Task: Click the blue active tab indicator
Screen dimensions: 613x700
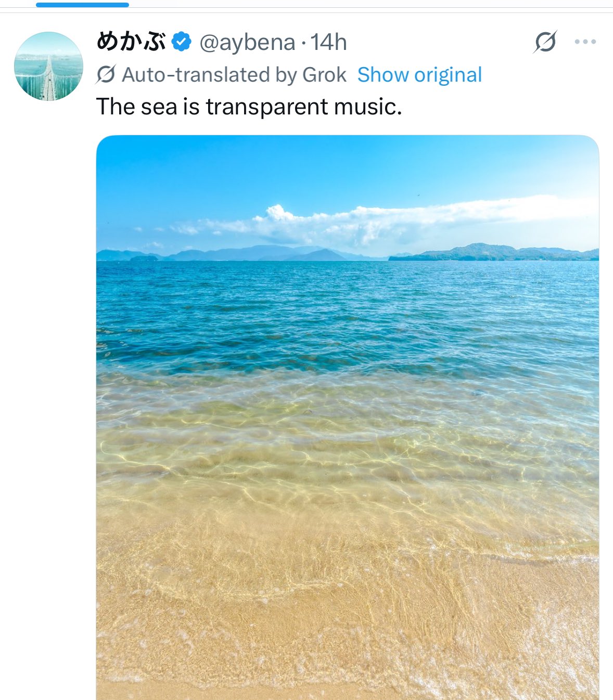Action: (x=82, y=5)
